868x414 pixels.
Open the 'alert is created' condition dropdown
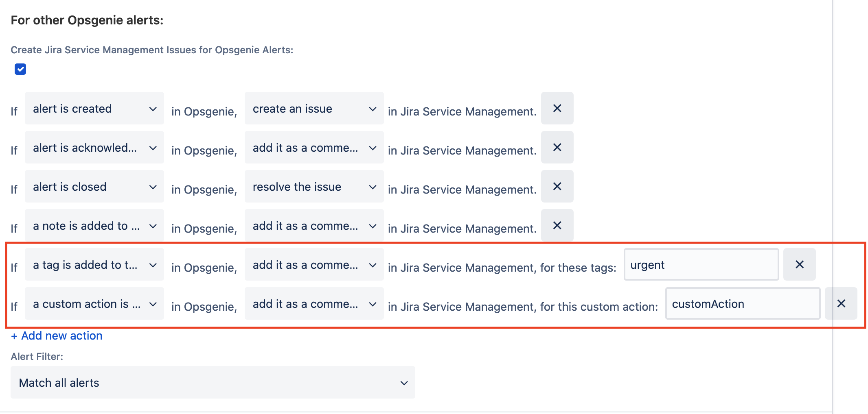(94, 108)
